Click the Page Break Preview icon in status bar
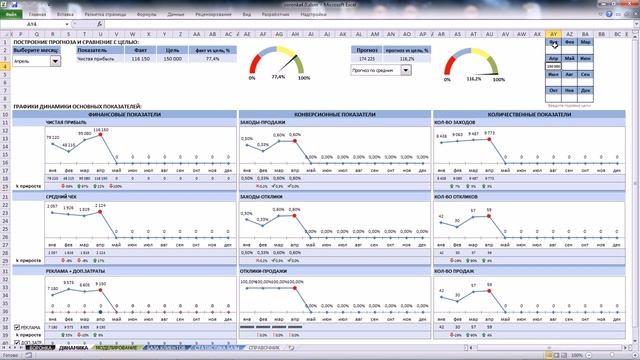The height and width of the screenshot is (360, 640). click(564, 356)
